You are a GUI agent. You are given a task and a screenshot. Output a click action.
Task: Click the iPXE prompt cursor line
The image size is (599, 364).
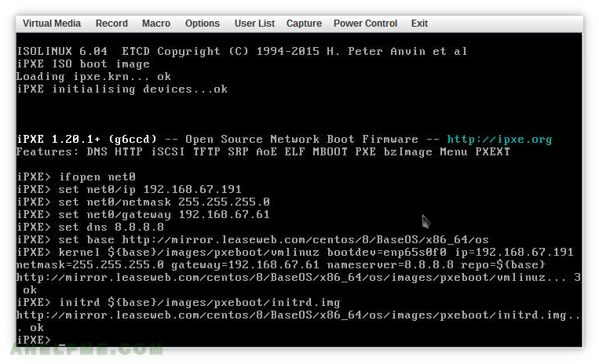click(x=41, y=340)
